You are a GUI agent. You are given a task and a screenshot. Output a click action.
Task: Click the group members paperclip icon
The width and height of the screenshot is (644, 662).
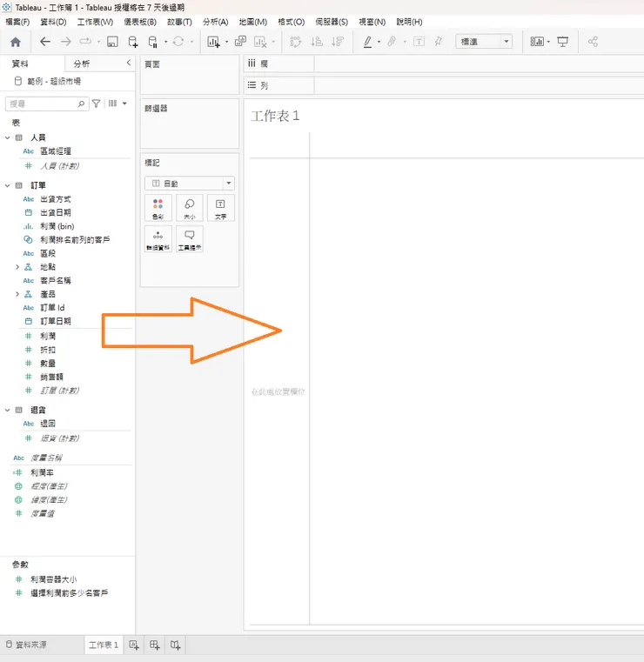[x=392, y=42]
